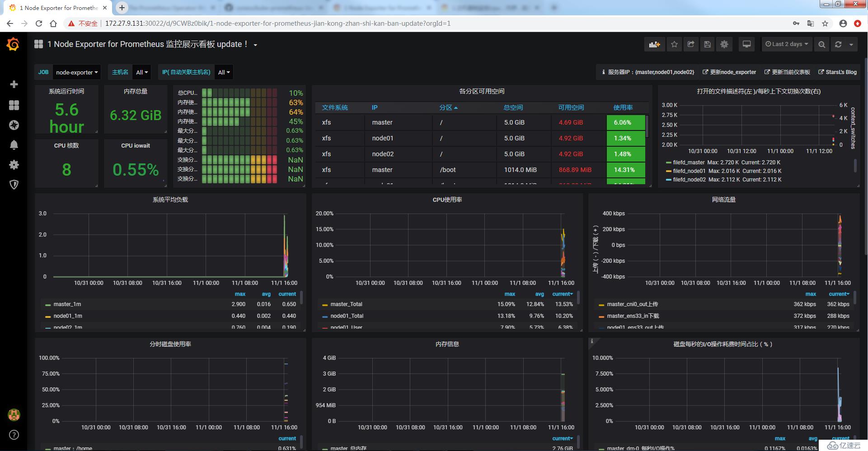Sort table by IP column header
This screenshot has height=451, width=868.
(375, 107)
